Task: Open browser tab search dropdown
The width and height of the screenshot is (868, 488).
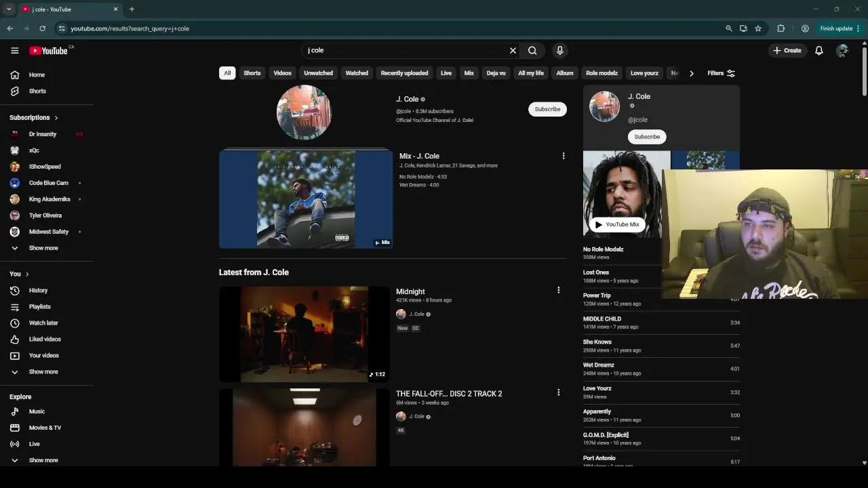Action: click(9, 9)
